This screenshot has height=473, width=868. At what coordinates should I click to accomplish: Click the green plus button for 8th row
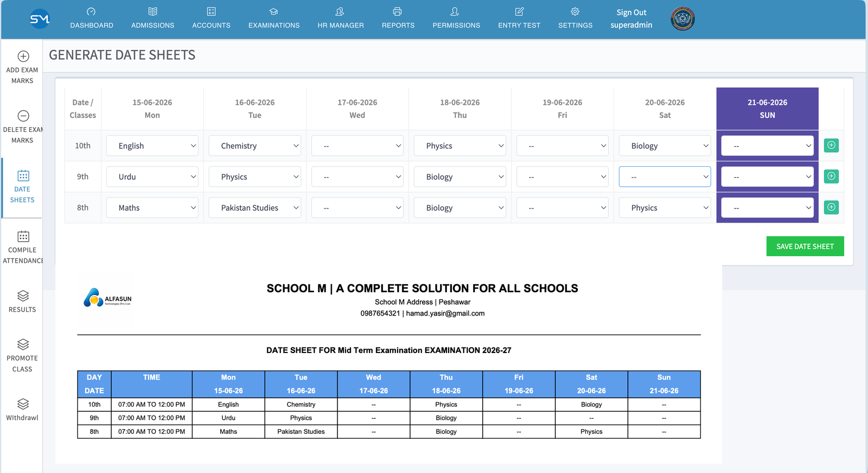(831, 207)
